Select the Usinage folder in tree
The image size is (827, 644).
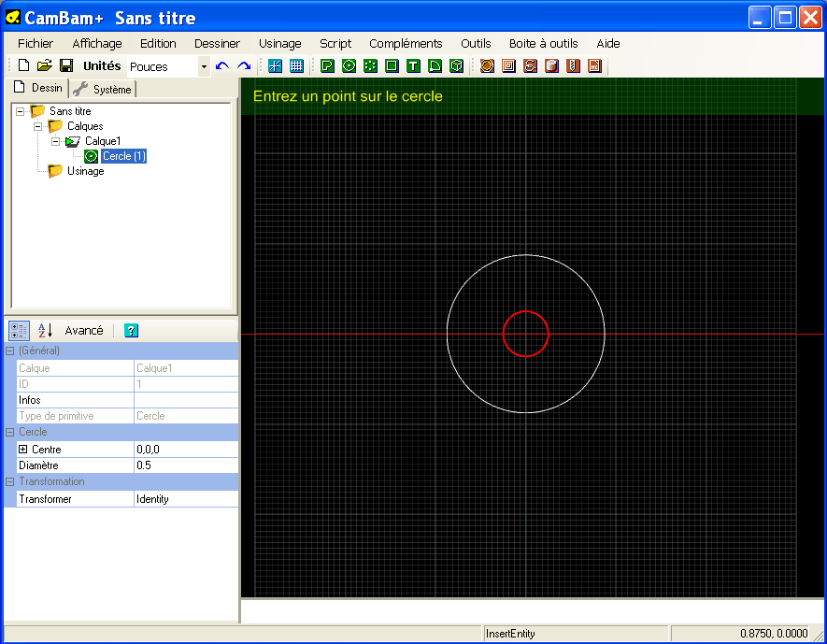click(x=85, y=171)
